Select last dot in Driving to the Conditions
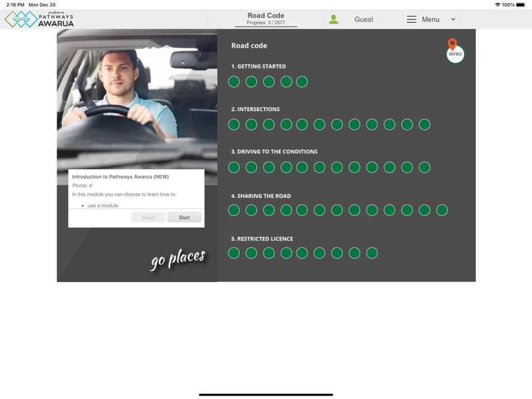Screen dimensions: 532x399 point(424,168)
